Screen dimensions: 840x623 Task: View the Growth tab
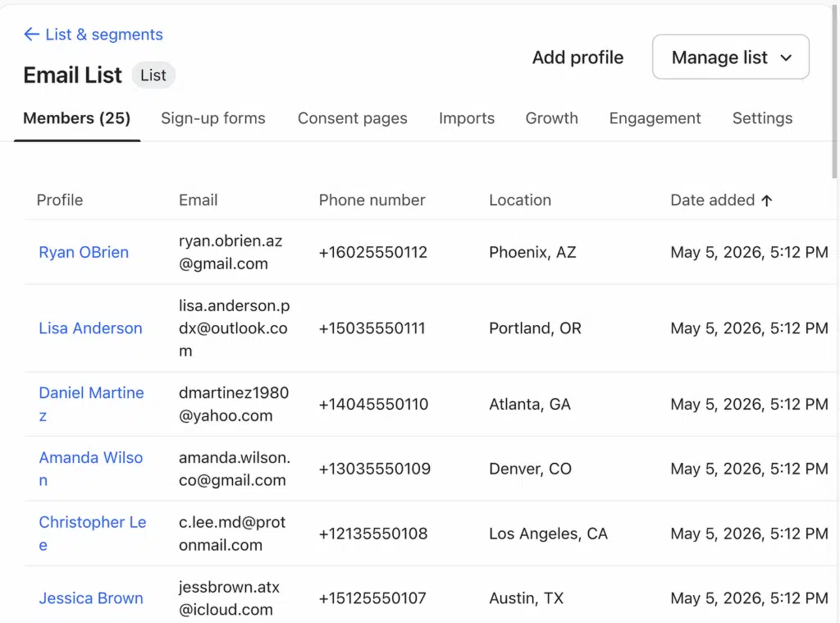(x=551, y=118)
